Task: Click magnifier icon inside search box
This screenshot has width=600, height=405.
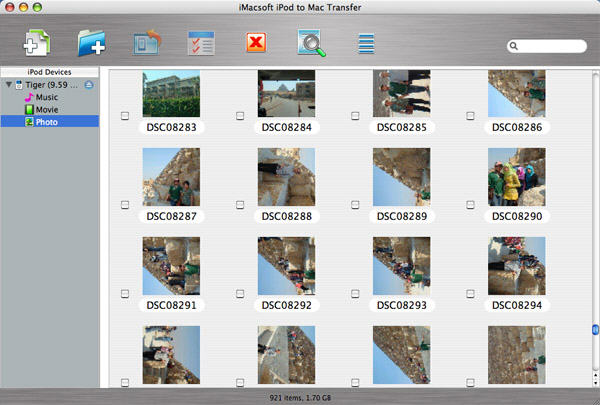Action: tap(514, 46)
